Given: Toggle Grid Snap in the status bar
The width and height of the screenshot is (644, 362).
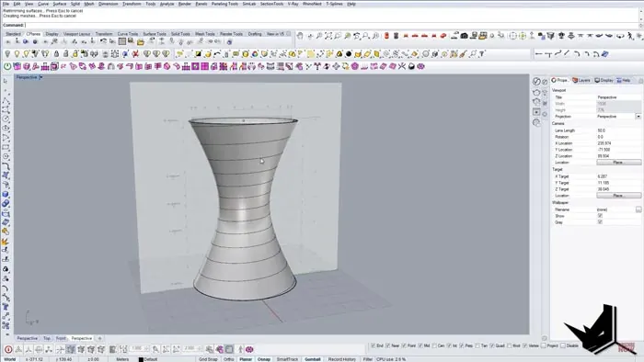Looking at the screenshot, I should (x=208, y=359).
